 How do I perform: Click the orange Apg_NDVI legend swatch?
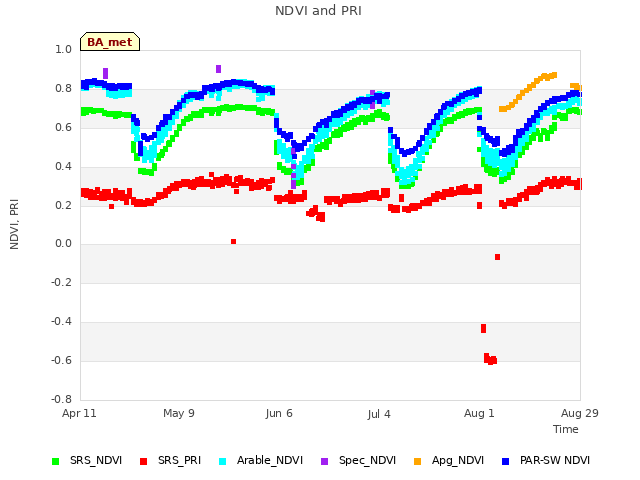[417, 462]
